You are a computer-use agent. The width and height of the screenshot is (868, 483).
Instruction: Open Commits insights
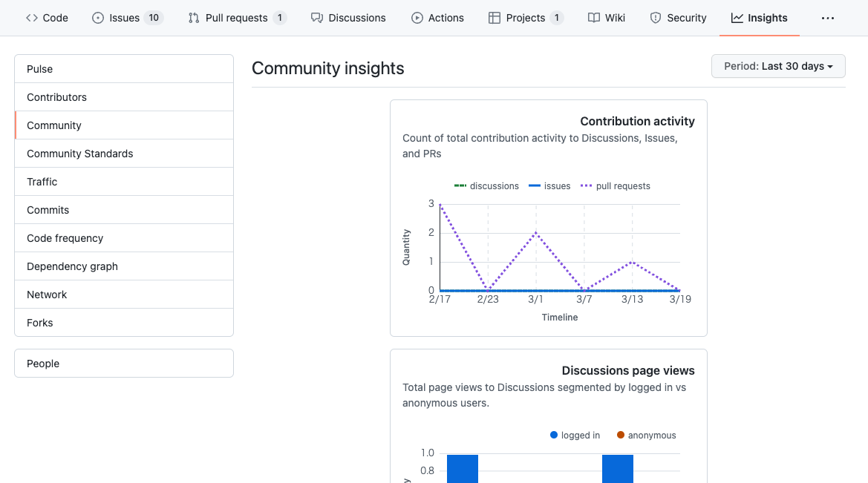(124, 210)
